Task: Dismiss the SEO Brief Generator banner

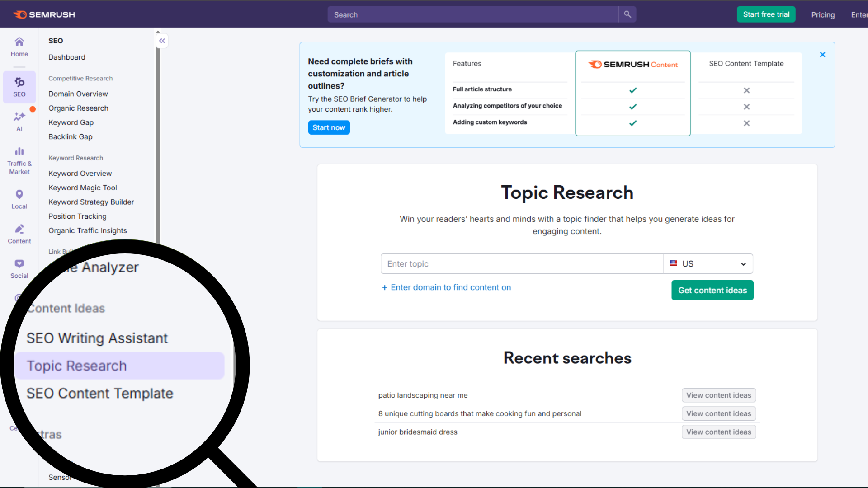Action: click(822, 54)
